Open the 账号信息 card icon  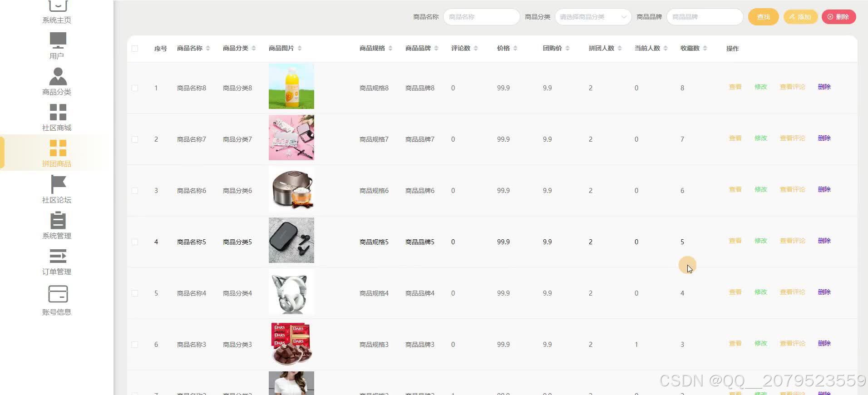[58, 294]
